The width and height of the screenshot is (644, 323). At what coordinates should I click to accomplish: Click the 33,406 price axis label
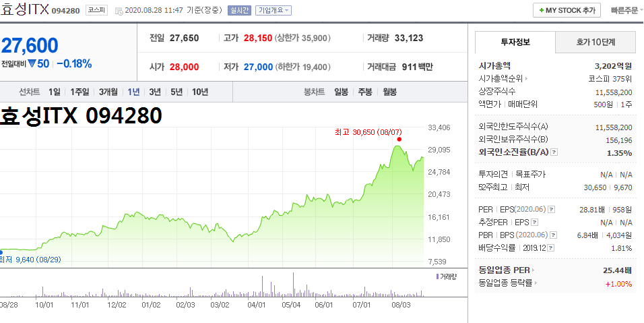(x=439, y=127)
